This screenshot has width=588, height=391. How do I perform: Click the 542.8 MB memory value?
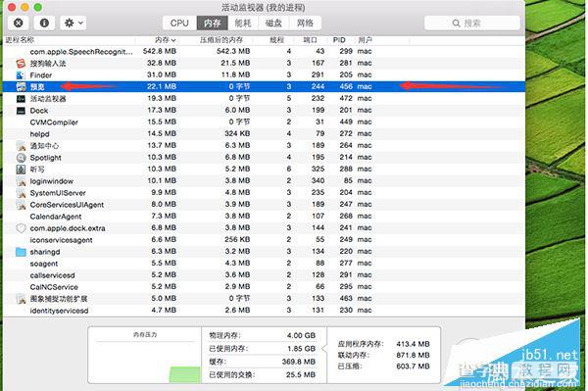point(160,51)
